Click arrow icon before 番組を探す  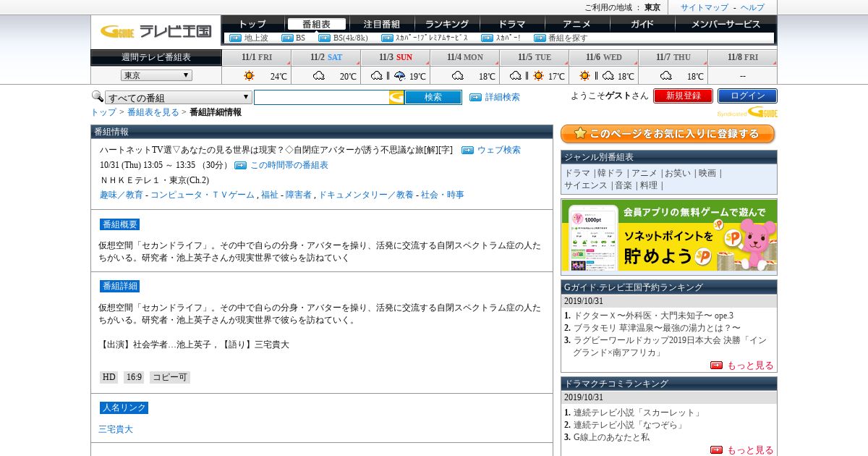coord(540,38)
